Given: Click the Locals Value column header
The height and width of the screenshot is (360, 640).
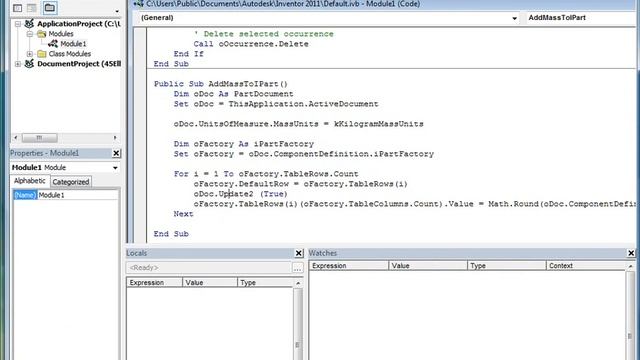Looking at the screenshot, I should pos(210,282).
